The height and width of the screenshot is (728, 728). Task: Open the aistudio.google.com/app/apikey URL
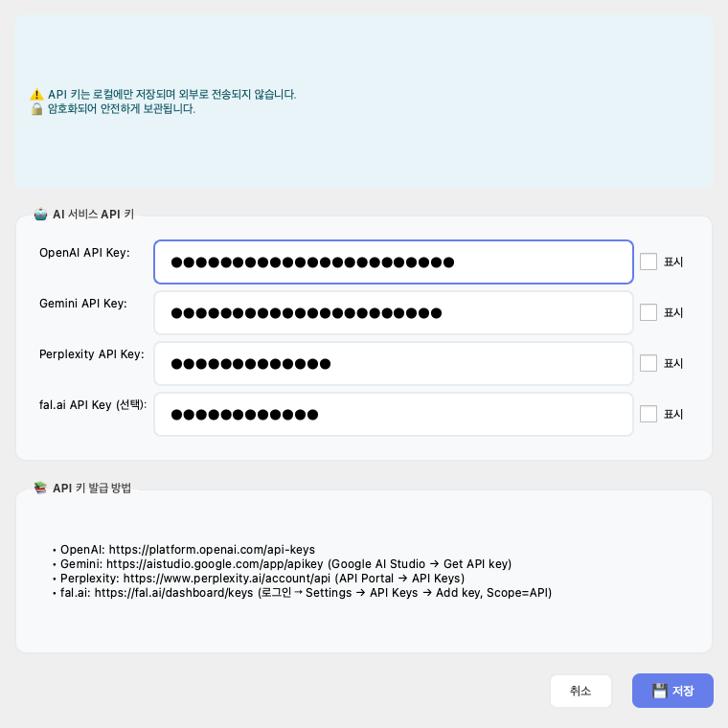(216, 564)
